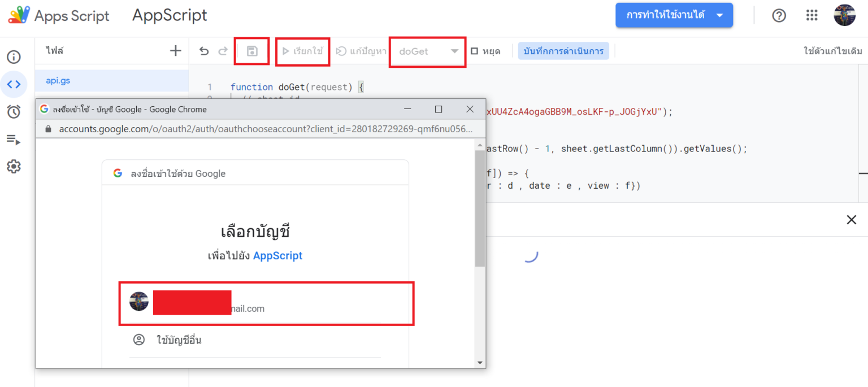This screenshot has width=868, height=387.
Task: Open the Executions list icon in the sidebar
Action: [x=14, y=139]
